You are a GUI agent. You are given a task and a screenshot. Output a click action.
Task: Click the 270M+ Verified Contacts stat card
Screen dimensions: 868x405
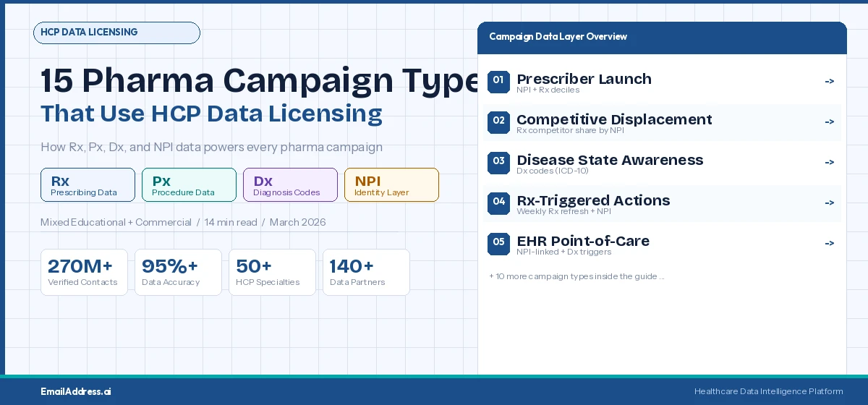(84, 272)
